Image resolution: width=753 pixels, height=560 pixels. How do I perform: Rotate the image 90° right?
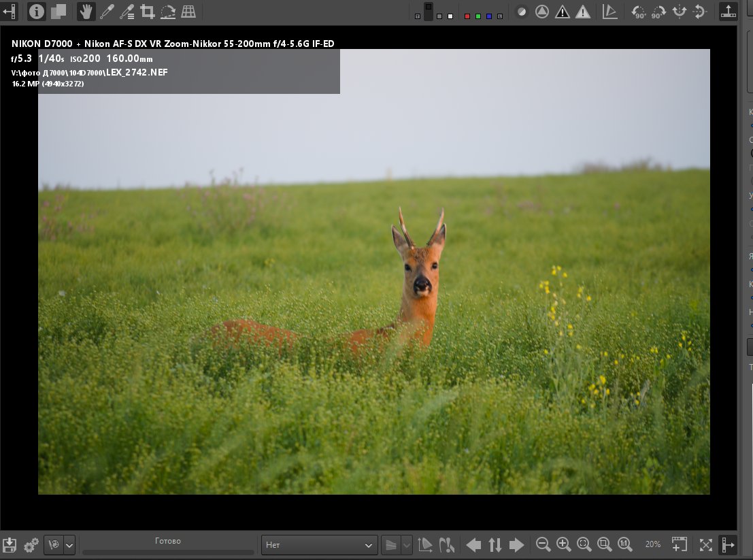point(658,12)
